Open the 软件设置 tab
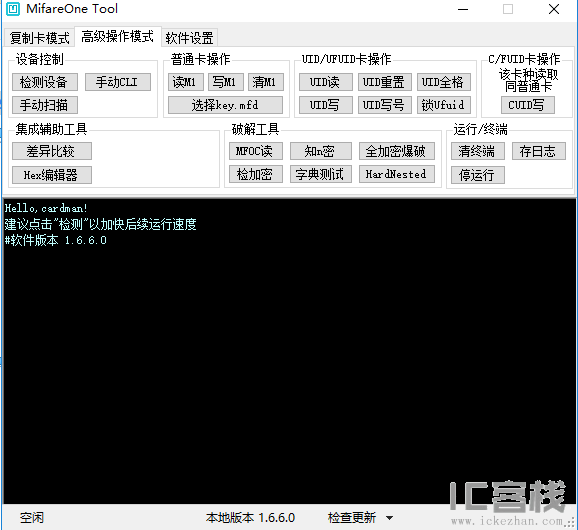578x530 pixels. click(x=189, y=38)
